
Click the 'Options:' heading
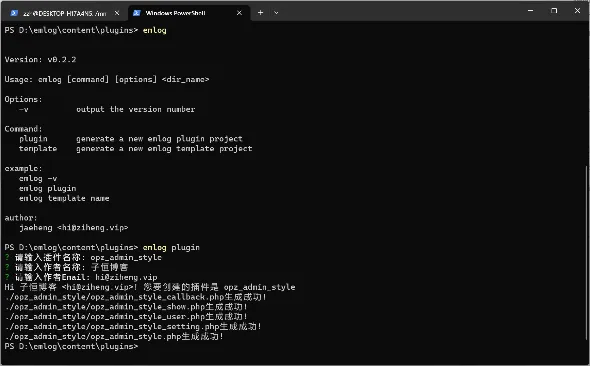[x=23, y=99]
